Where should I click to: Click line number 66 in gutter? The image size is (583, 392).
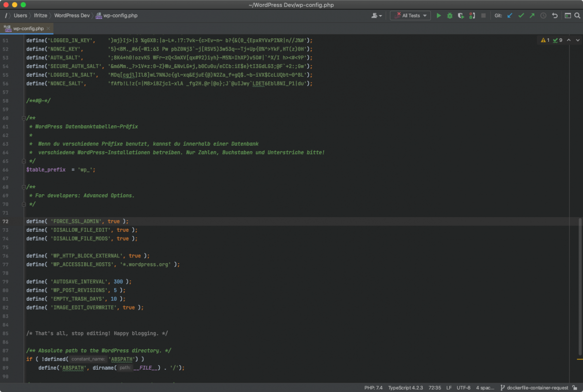5,170
